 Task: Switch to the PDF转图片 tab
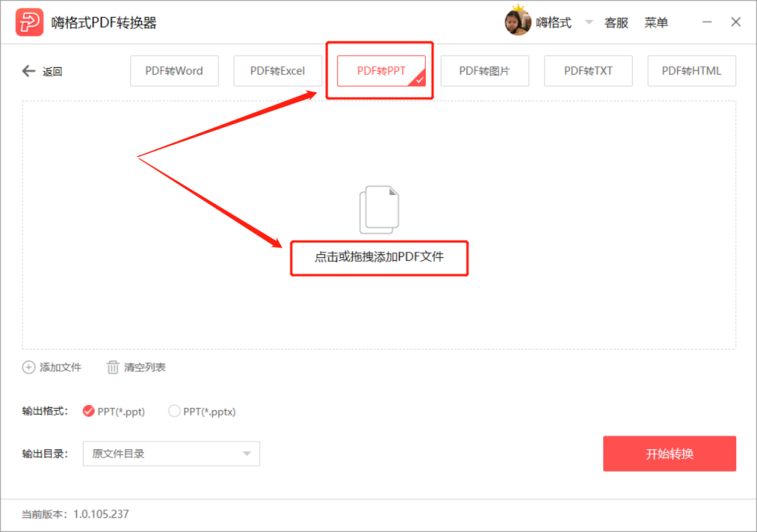click(485, 71)
